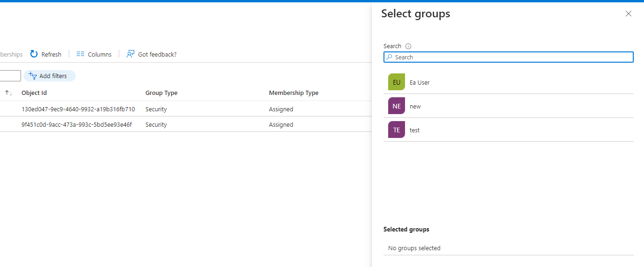This screenshot has width=644, height=267.
Task: Click object ID starting with 130ed047
Action: coord(78,109)
